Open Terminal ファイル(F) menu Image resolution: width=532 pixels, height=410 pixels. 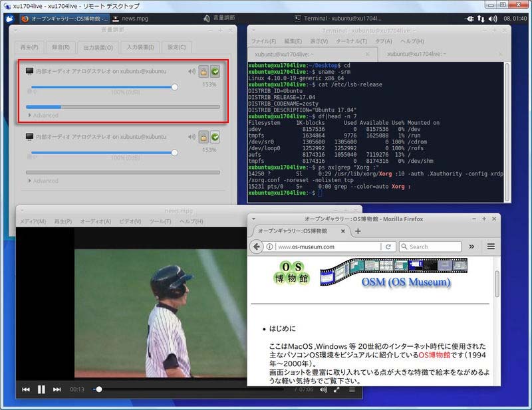click(x=263, y=41)
